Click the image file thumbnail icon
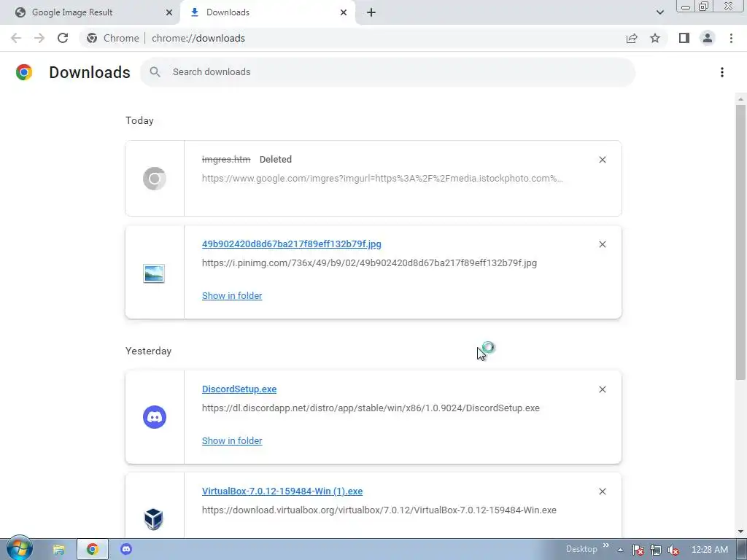This screenshot has height=560, width=747. pyautogui.click(x=154, y=273)
